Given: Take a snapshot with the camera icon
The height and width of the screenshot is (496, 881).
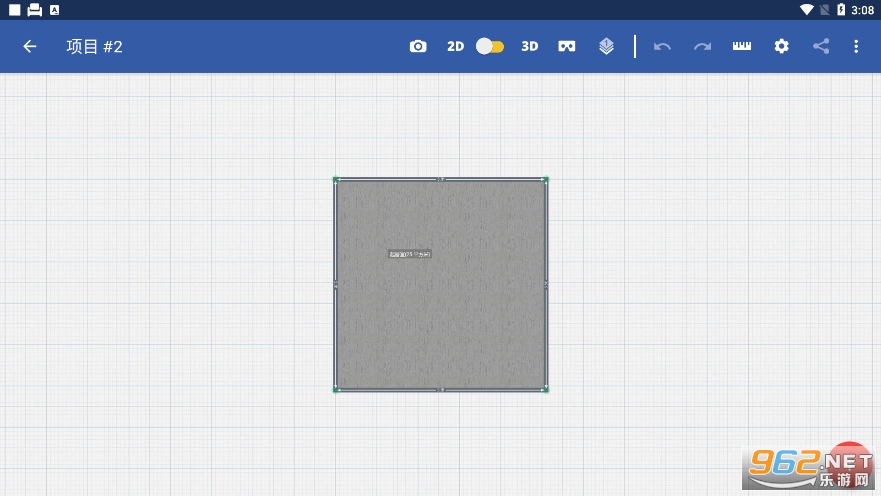Looking at the screenshot, I should [418, 46].
